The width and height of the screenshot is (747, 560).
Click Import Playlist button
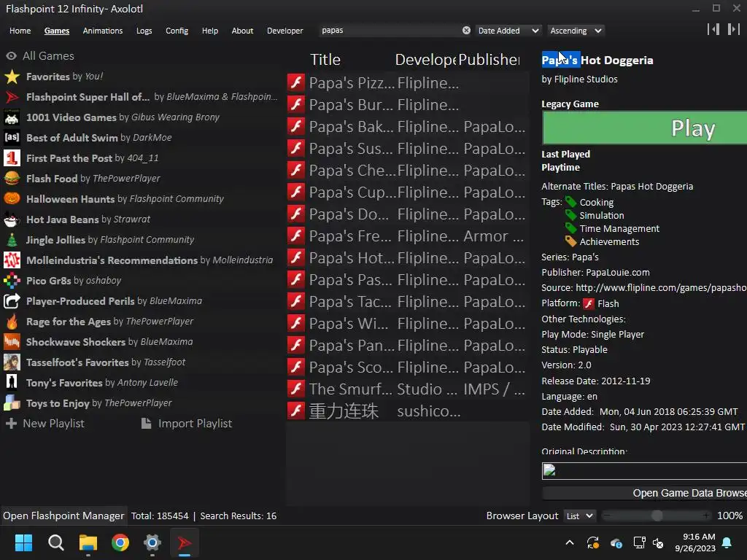186,424
